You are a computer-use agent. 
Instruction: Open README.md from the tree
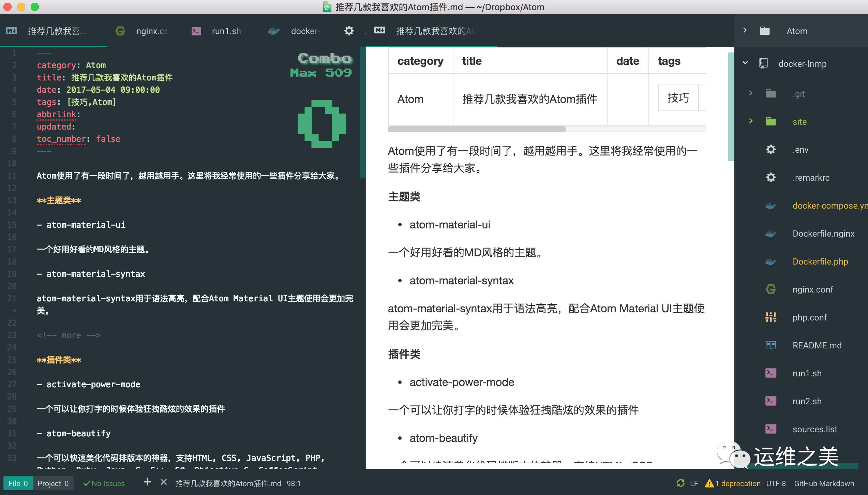pos(817,345)
